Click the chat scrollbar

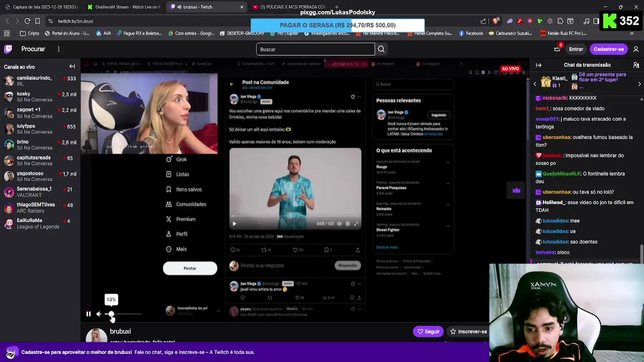(641, 254)
